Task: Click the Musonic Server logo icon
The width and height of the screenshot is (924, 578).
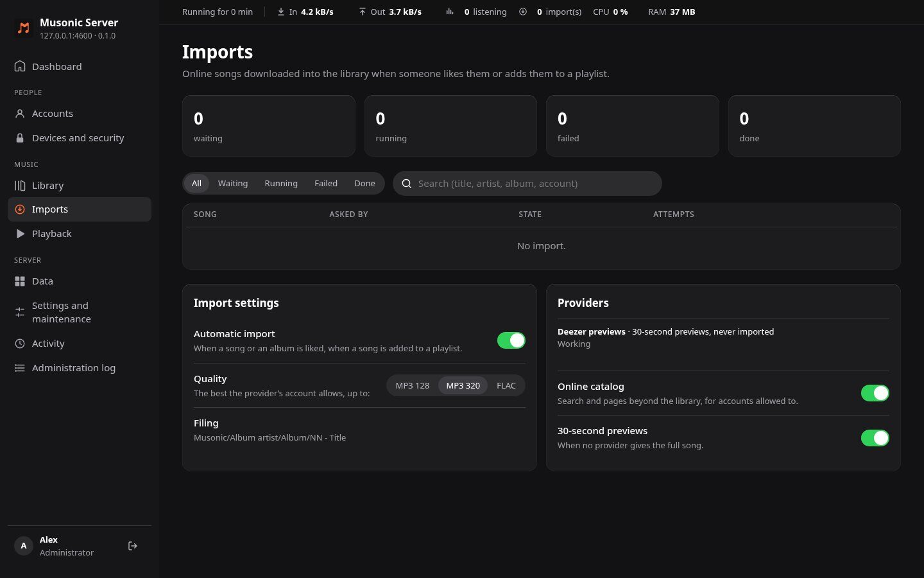Action: [24, 28]
